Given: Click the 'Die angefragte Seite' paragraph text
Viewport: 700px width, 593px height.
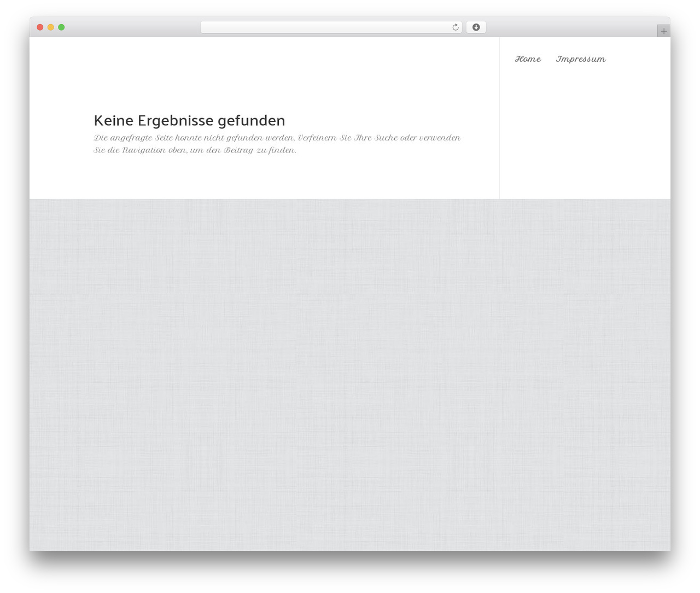Looking at the screenshot, I should click(277, 144).
